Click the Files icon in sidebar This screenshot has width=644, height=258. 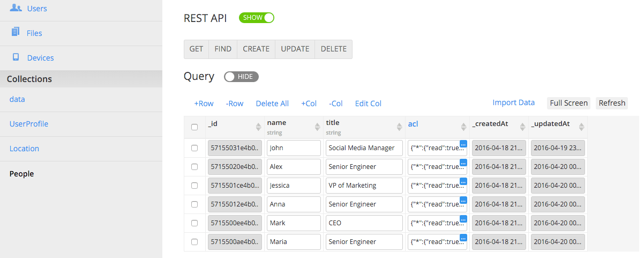pos(16,32)
